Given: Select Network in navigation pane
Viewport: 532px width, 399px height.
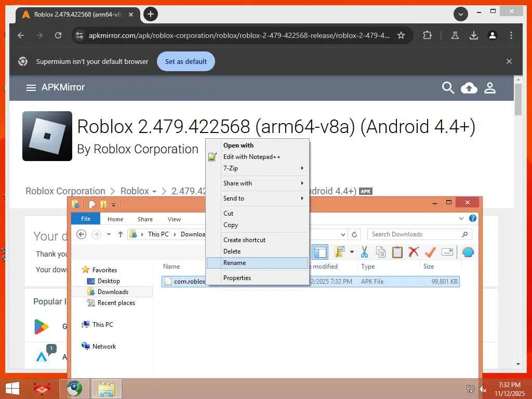Looking at the screenshot, I should (x=104, y=346).
